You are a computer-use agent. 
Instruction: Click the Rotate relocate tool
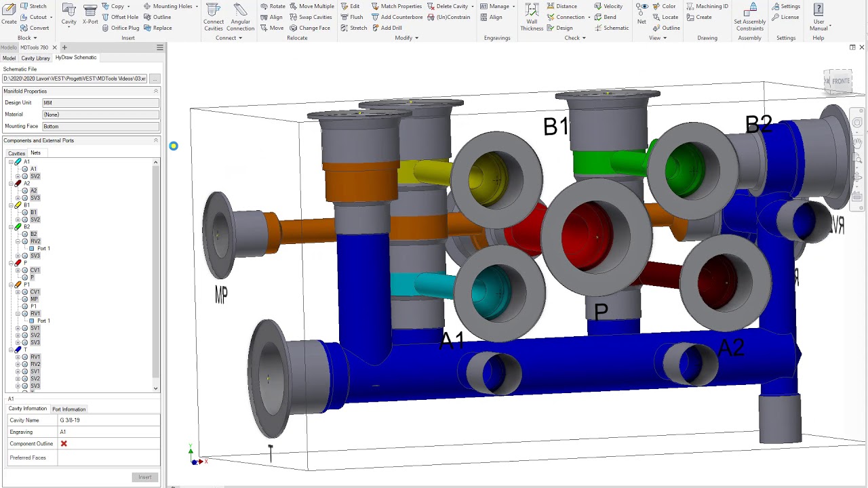click(273, 6)
